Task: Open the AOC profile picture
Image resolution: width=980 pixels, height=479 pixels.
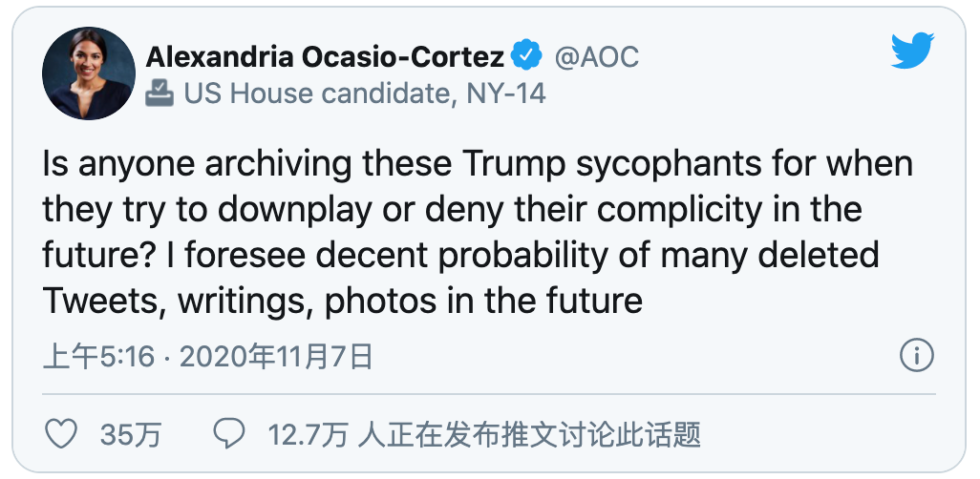Action: pyautogui.click(x=89, y=73)
